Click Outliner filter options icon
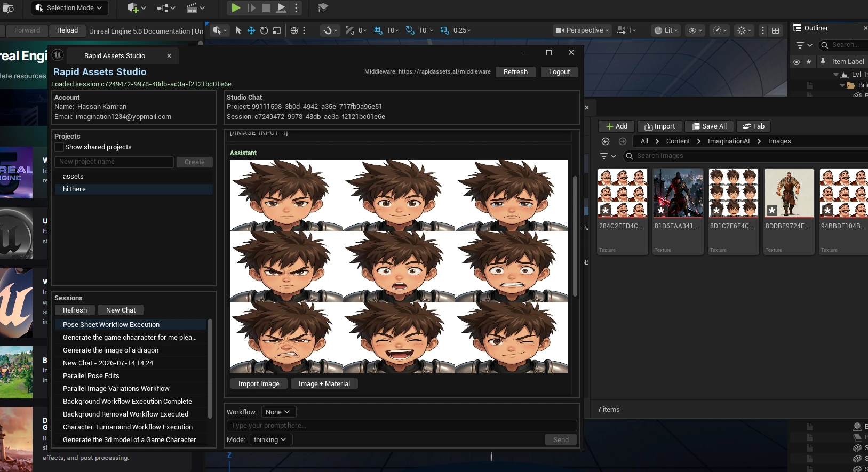This screenshot has height=472, width=868. tap(803, 45)
